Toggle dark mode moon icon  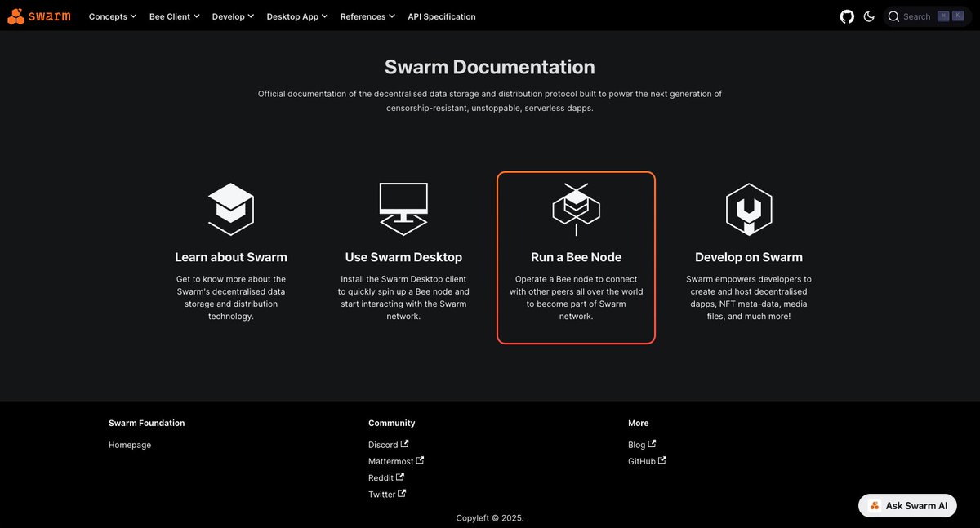pyautogui.click(x=869, y=16)
